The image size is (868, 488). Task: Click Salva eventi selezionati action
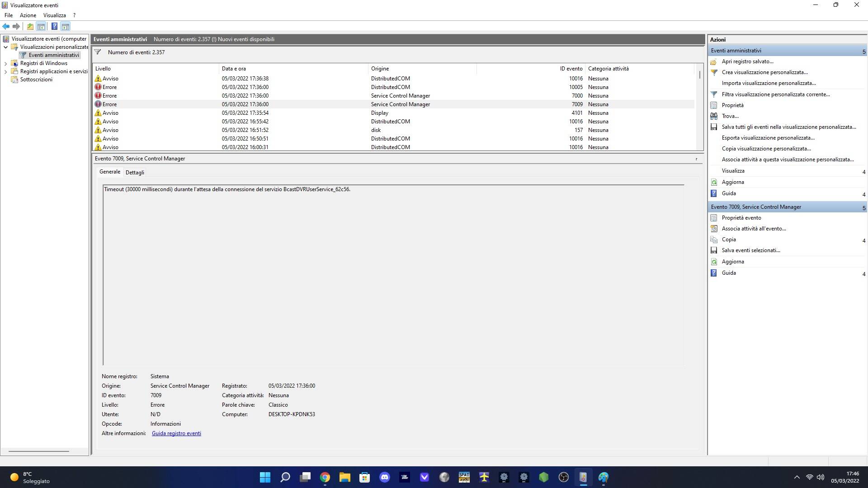(751, 250)
